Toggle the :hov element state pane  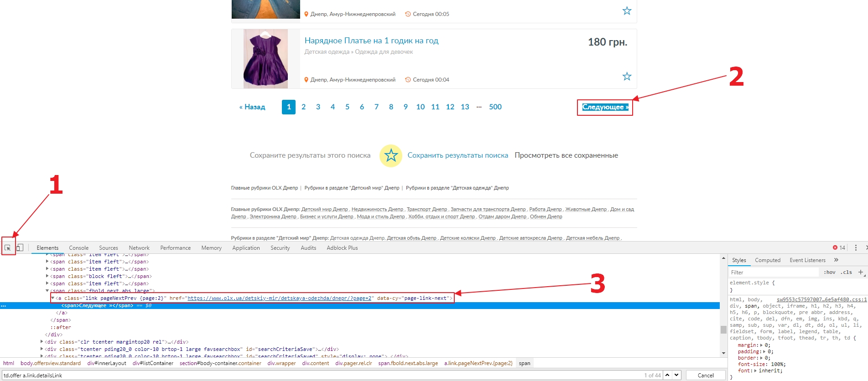click(x=830, y=272)
